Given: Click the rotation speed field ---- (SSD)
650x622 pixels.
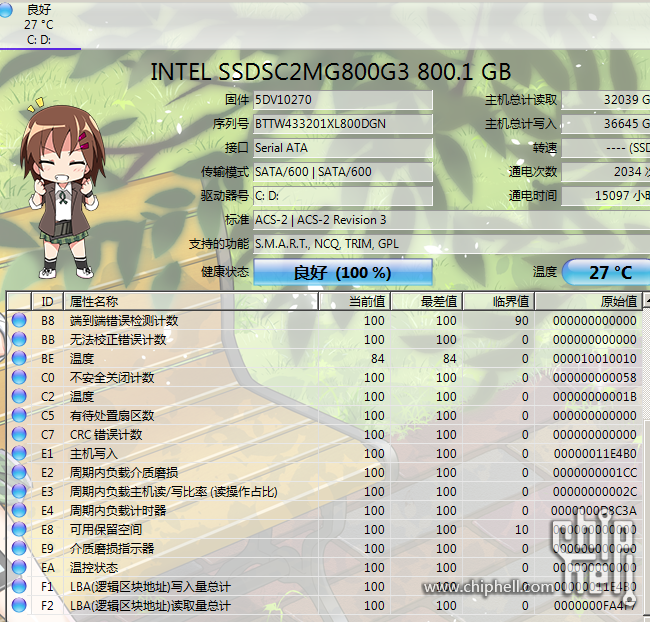Looking at the screenshot, I should 606,148.
